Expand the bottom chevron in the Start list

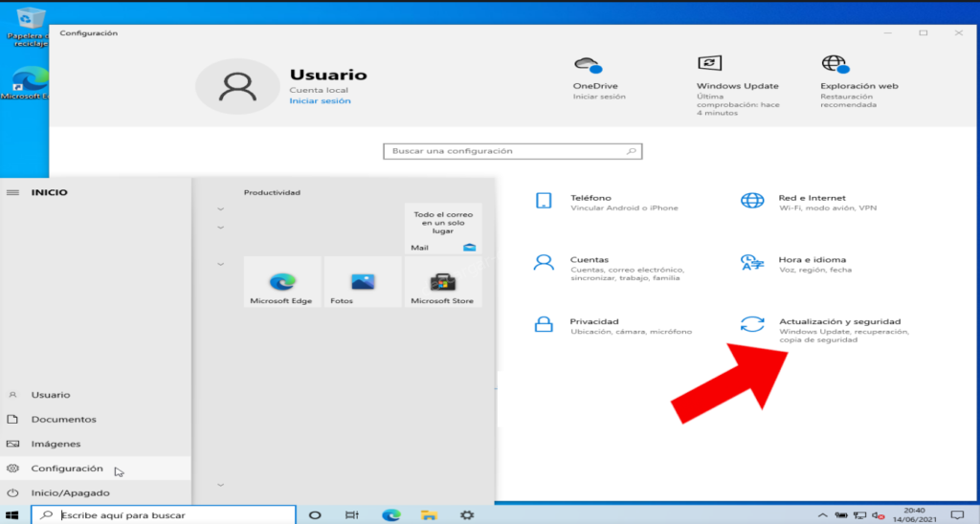[x=221, y=485]
